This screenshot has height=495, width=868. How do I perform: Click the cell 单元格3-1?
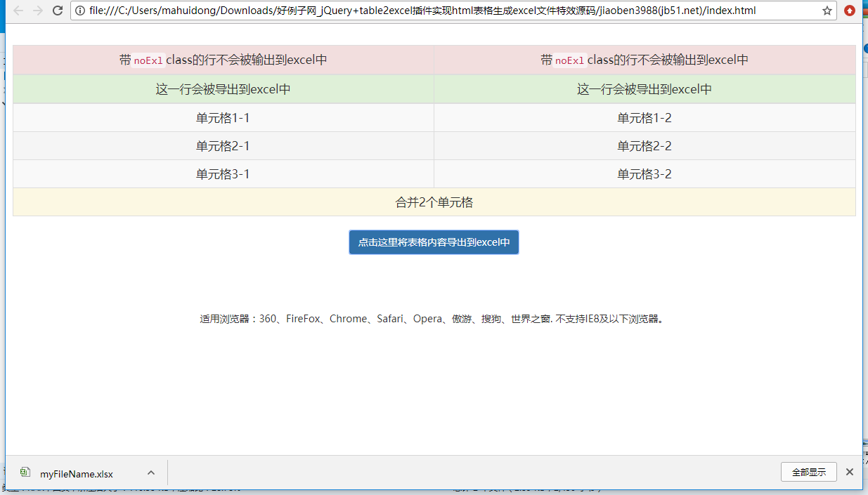point(223,174)
